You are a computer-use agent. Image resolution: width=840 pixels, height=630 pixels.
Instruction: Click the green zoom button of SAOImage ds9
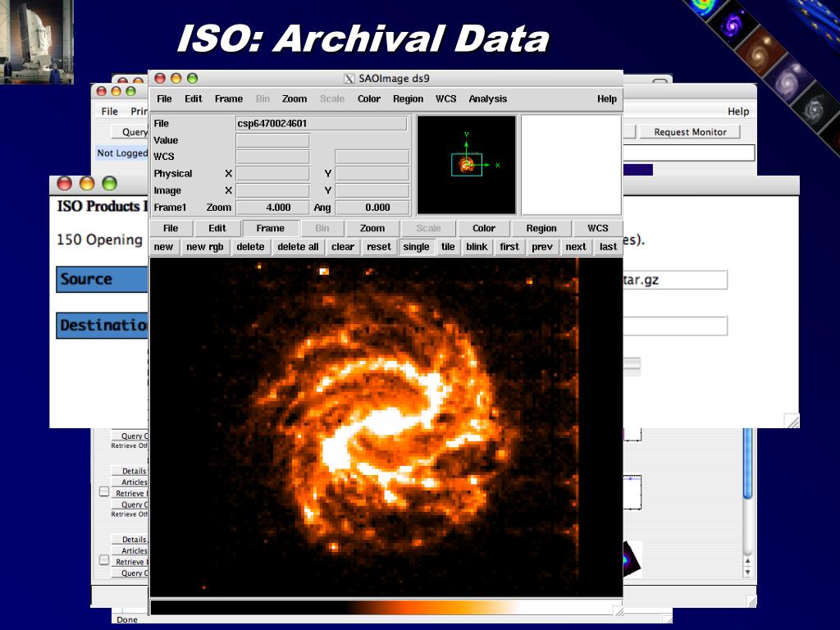pos(192,79)
